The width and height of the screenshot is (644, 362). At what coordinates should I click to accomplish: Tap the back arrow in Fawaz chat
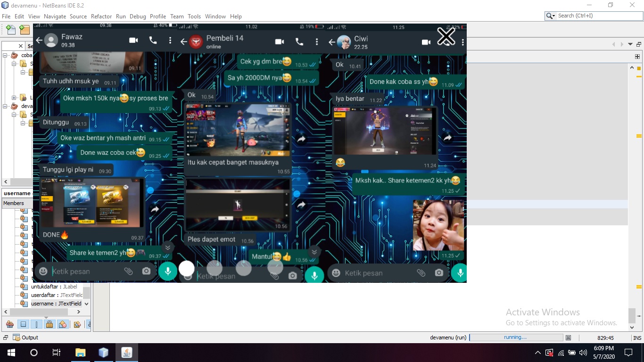[39, 41]
